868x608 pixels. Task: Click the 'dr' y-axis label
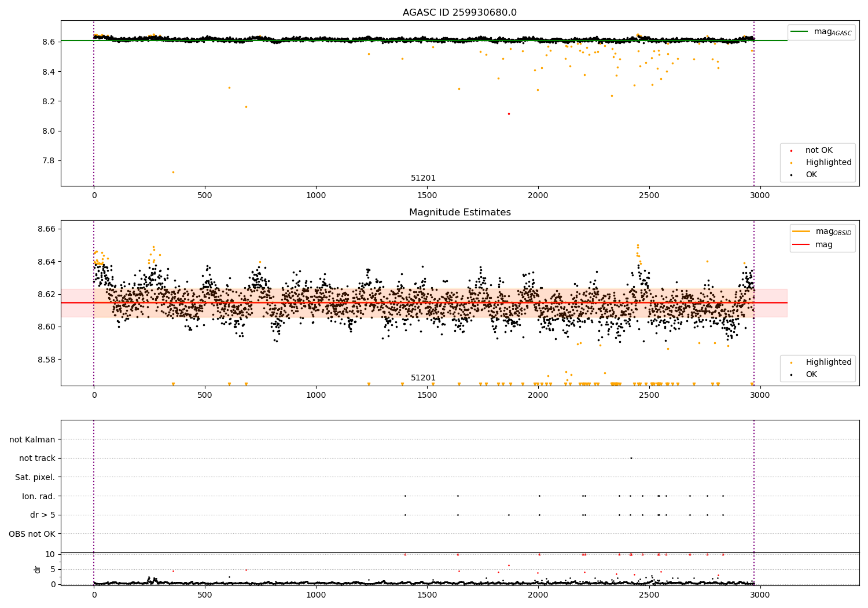(x=38, y=570)
